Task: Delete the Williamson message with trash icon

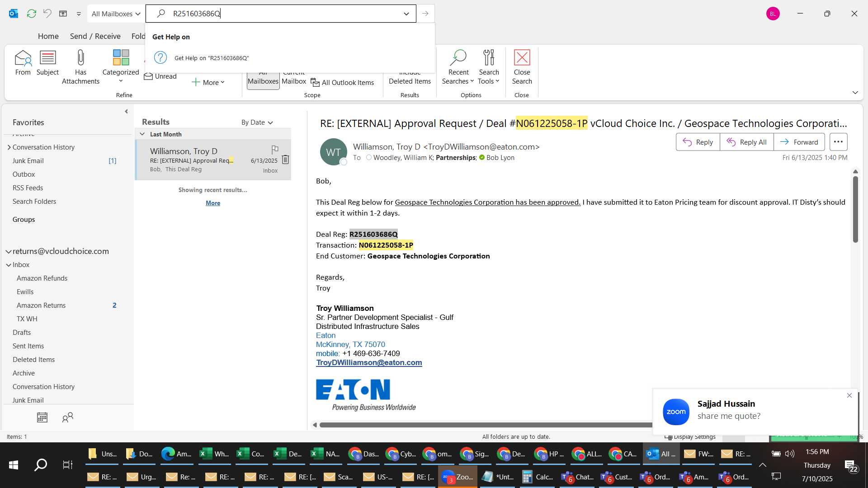Action: pyautogui.click(x=285, y=160)
